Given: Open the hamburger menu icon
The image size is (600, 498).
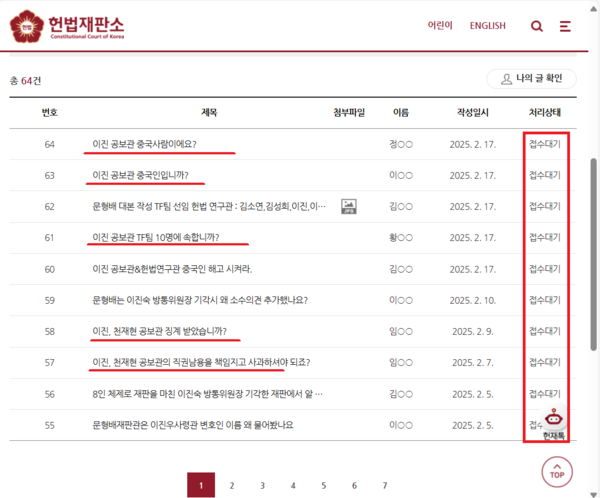Looking at the screenshot, I should pyautogui.click(x=565, y=26).
